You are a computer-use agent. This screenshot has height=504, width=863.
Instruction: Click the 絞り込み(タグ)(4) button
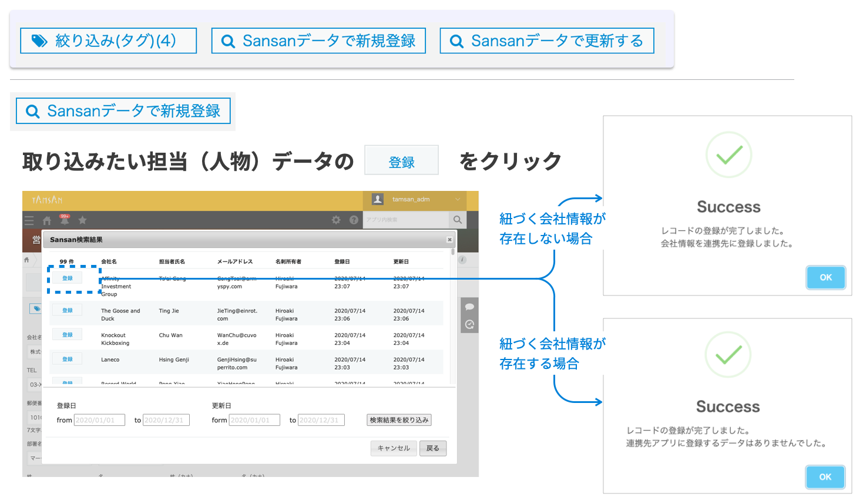tap(109, 41)
